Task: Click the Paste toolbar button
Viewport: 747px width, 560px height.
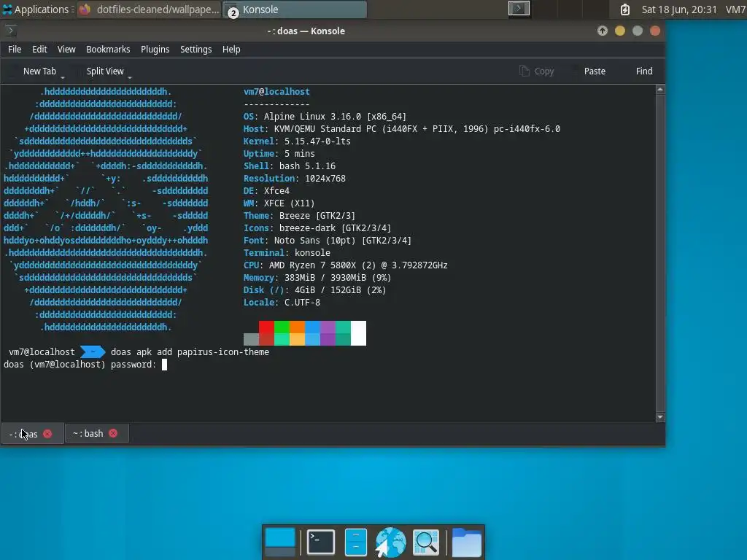Action: pyautogui.click(x=595, y=71)
